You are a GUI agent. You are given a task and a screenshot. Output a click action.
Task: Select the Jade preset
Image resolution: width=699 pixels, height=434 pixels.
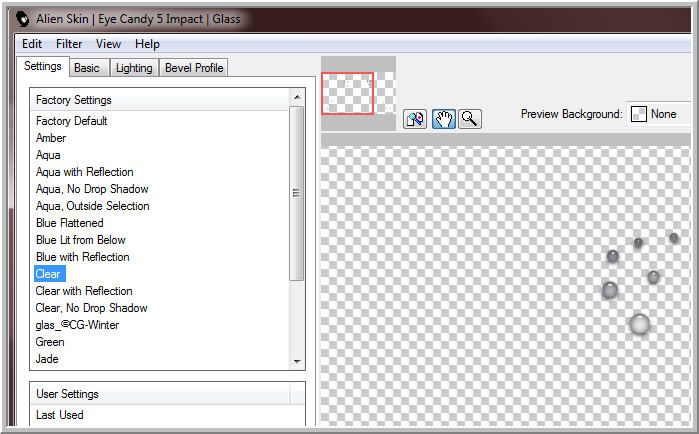pos(47,359)
